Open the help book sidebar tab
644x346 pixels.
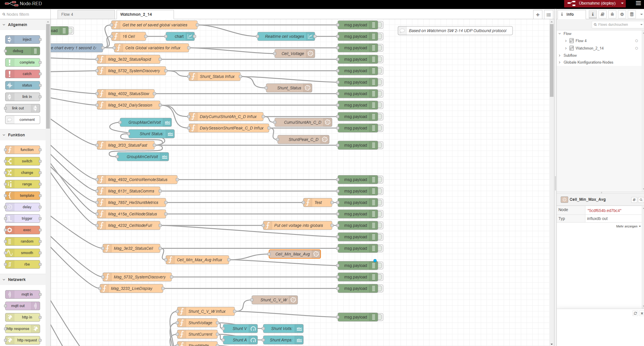pyautogui.click(x=602, y=14)
